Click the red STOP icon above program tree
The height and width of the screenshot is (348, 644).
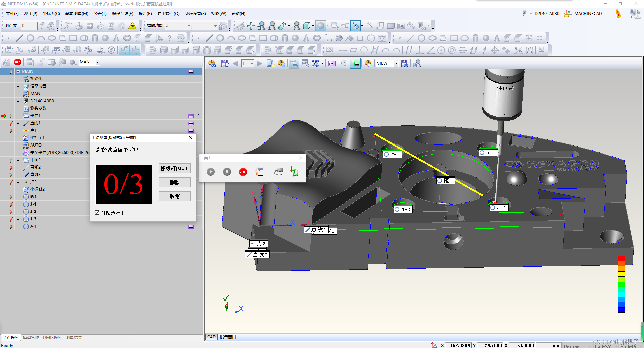[x=17, y=62]
